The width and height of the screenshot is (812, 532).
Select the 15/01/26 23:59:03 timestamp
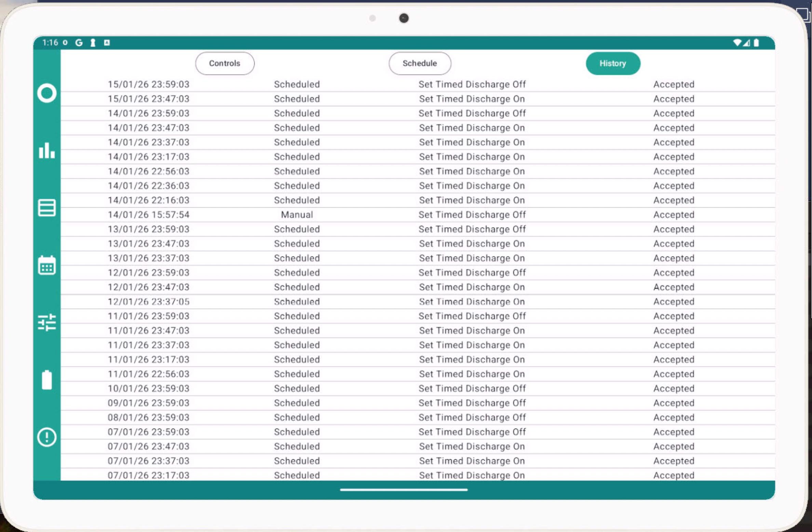(x=149, y=84)
